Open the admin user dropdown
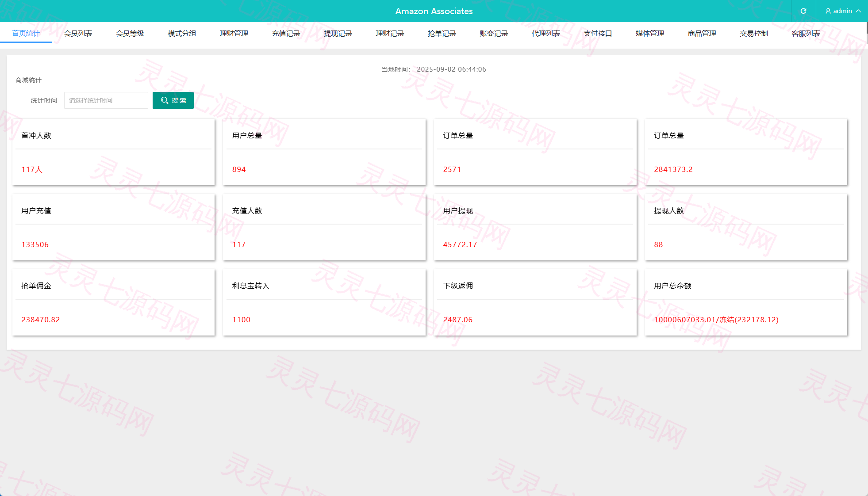The image size is (868, 496). click(x=843, y=11)
